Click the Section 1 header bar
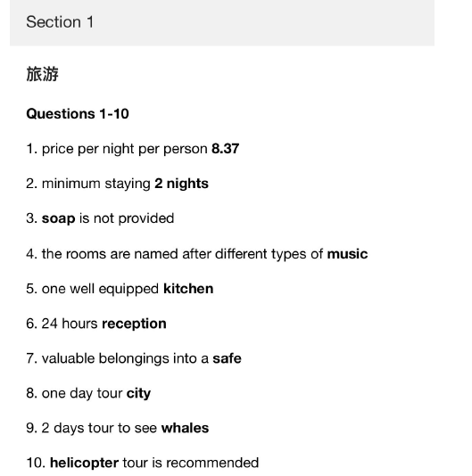This screenshot has height=476, width=472. [x=222, y=23]
